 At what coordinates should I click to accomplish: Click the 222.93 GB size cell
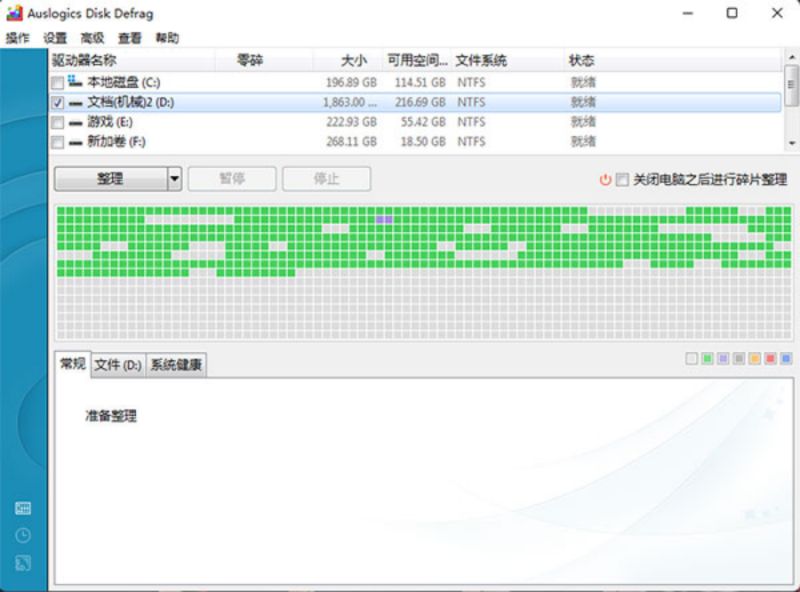pyautogui.click(x=351, y=122)
